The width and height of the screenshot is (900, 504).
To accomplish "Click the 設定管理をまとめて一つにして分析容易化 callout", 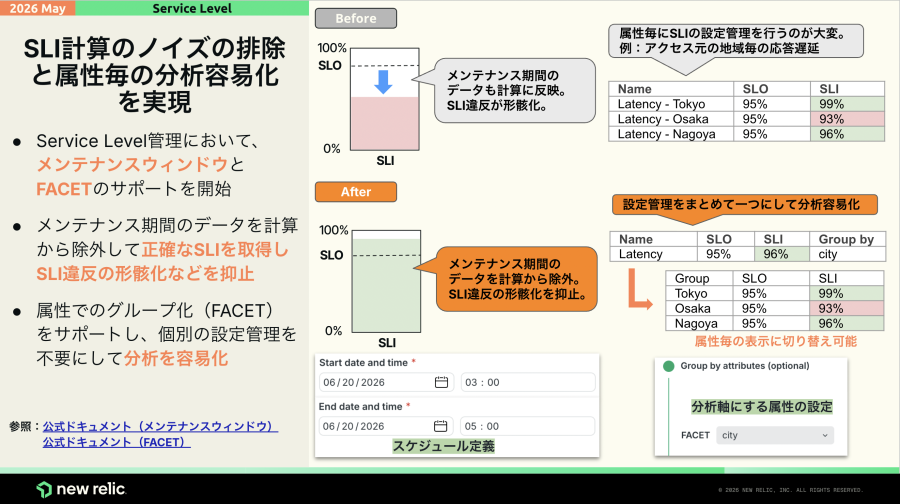I will [x=744, y=205].
